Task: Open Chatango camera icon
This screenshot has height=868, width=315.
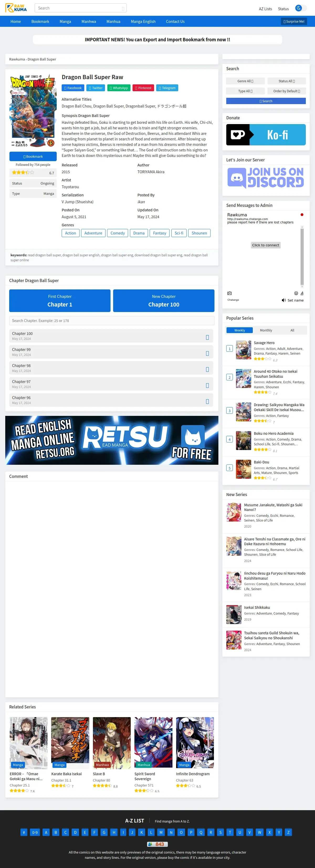Action: [229, 293]
